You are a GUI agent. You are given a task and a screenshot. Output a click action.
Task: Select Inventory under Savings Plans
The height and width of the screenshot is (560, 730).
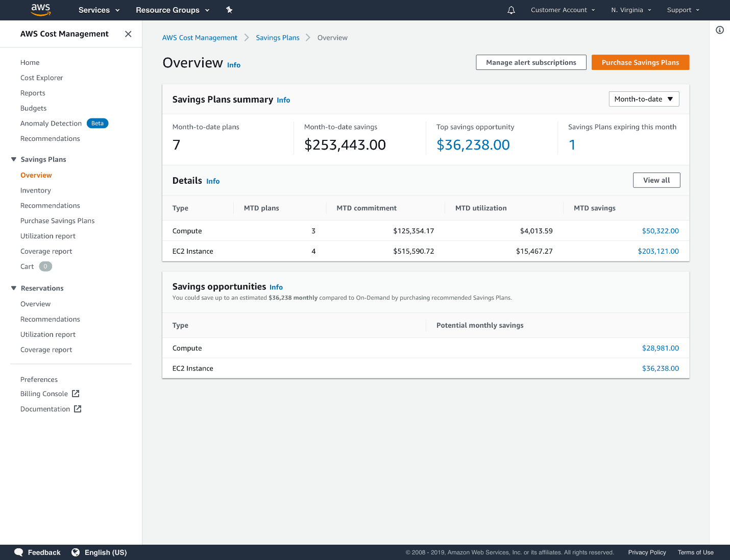tap(36, 190)
